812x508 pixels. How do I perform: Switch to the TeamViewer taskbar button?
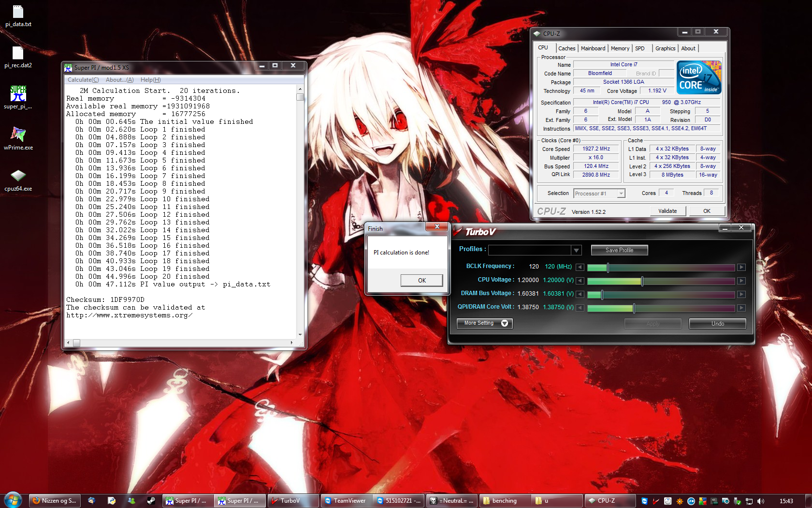tap(346, 501)
